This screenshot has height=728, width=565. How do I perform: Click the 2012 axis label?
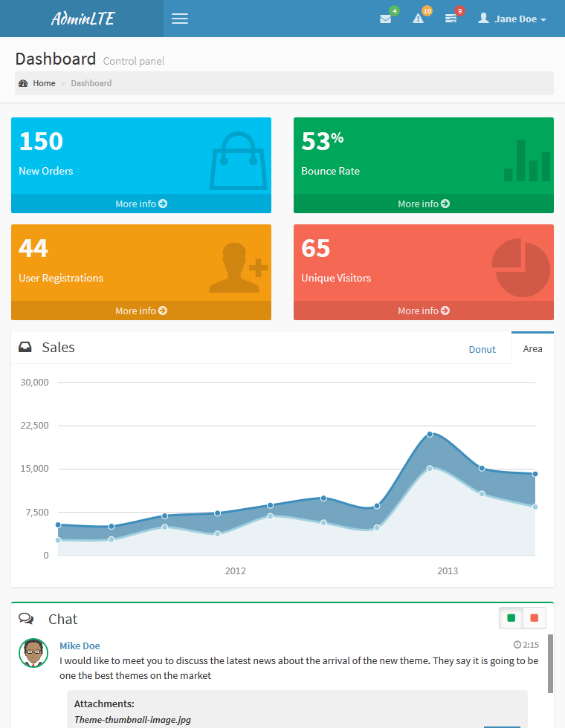[x=236, y=571]
